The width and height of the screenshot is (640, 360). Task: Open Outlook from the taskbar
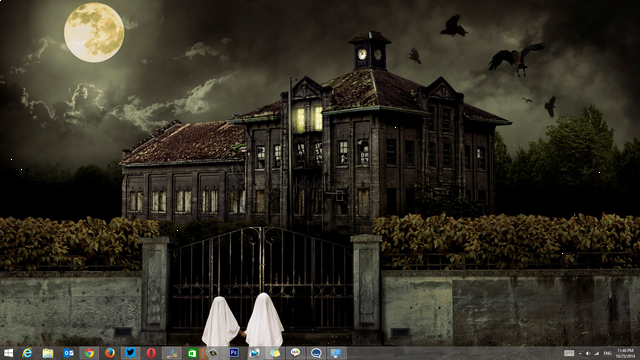(x=68, y=353)
